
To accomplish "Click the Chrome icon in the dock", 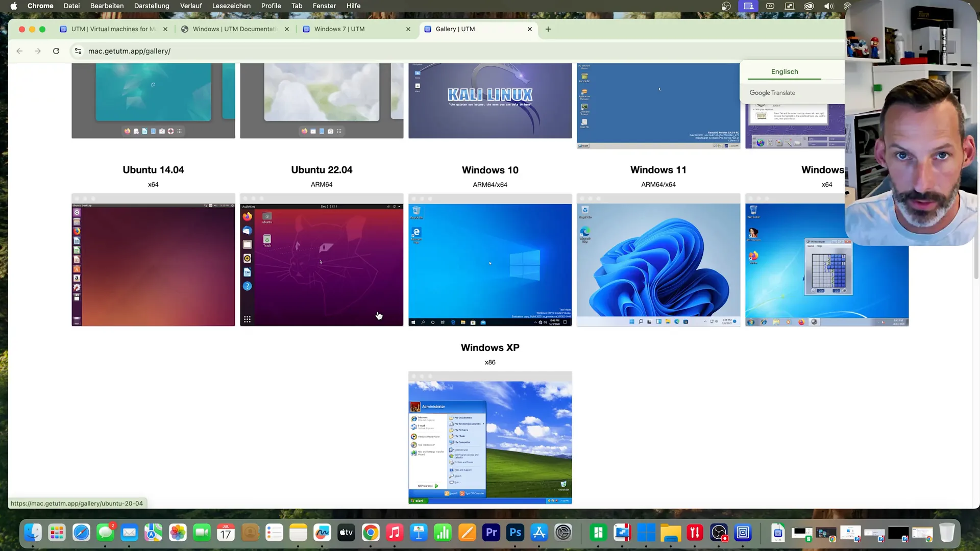I will point(371,533).
